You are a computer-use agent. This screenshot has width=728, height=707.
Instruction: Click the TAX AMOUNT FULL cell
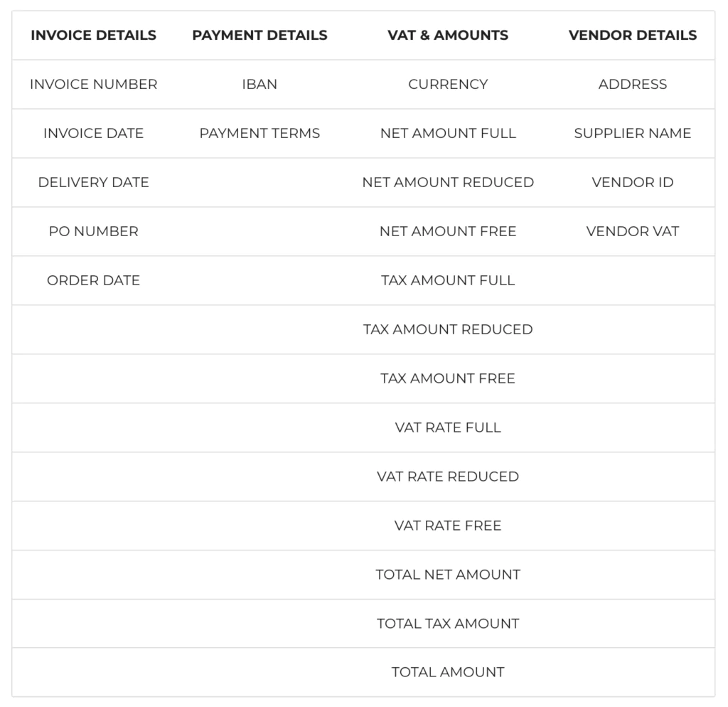(x=448, y=280)
